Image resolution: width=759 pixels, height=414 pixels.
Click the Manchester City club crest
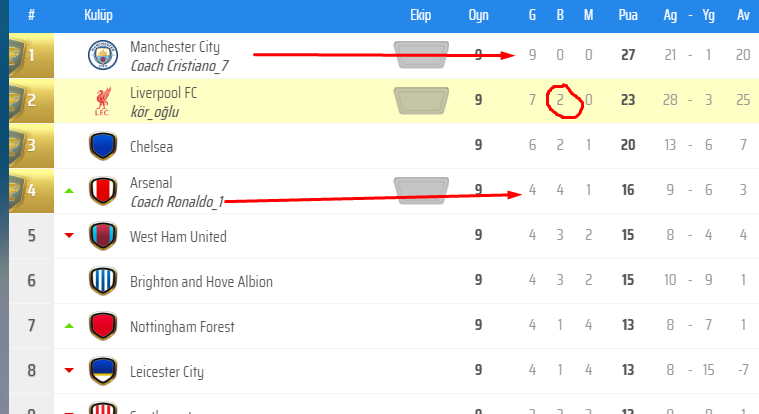[103, 55]
